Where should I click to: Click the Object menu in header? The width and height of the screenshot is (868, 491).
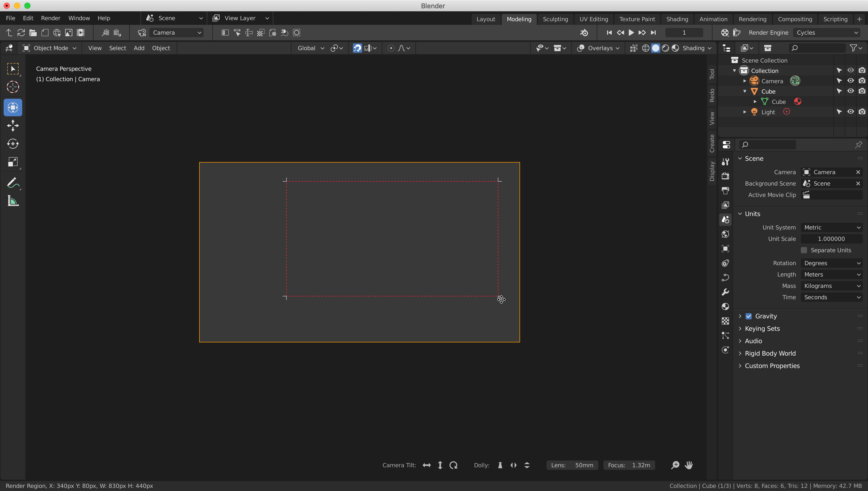tap(161, 48)
